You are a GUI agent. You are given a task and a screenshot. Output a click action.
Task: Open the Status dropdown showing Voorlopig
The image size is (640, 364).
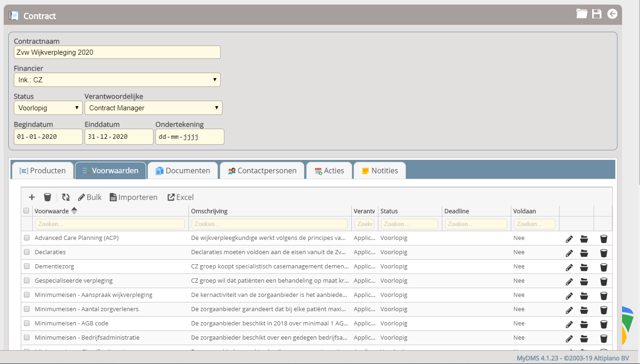pos(48,108)
